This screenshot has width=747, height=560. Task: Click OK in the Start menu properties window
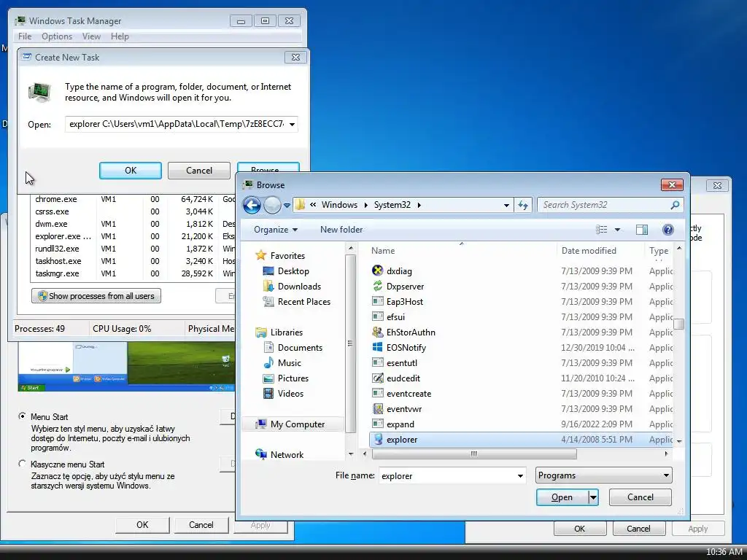tap(142, 525)
